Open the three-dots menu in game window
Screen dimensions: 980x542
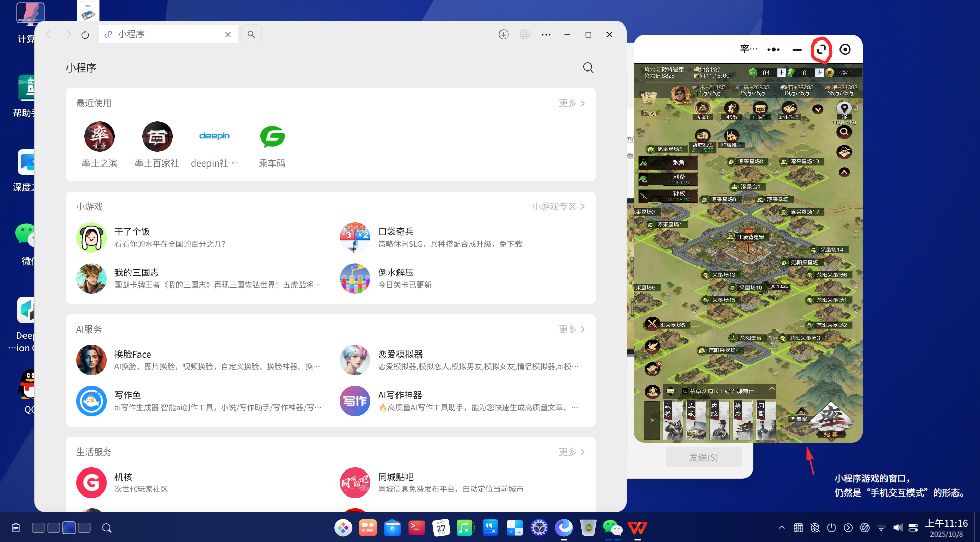pyautogui.click(x=774, y=50)
